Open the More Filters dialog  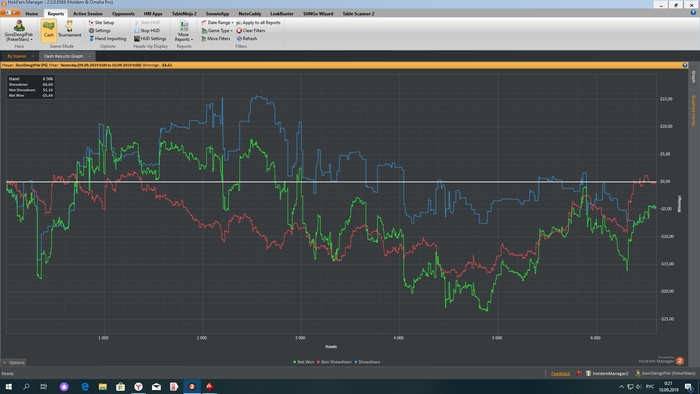(x=216, y=38)
